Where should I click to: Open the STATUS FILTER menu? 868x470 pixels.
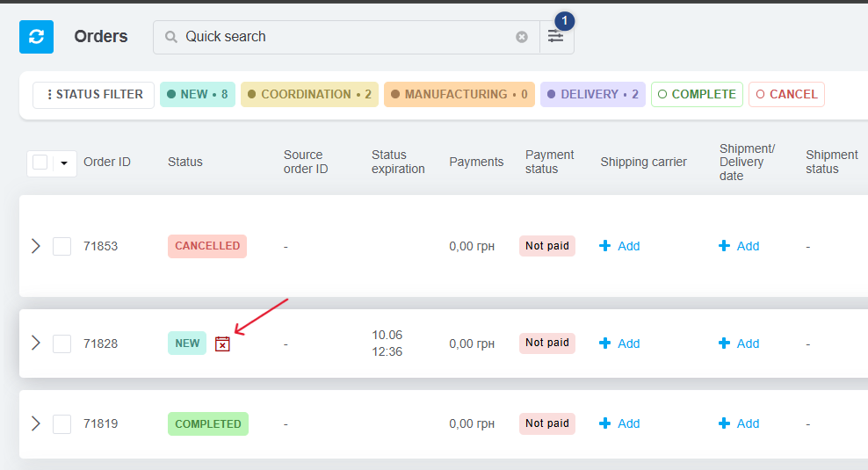93,95
